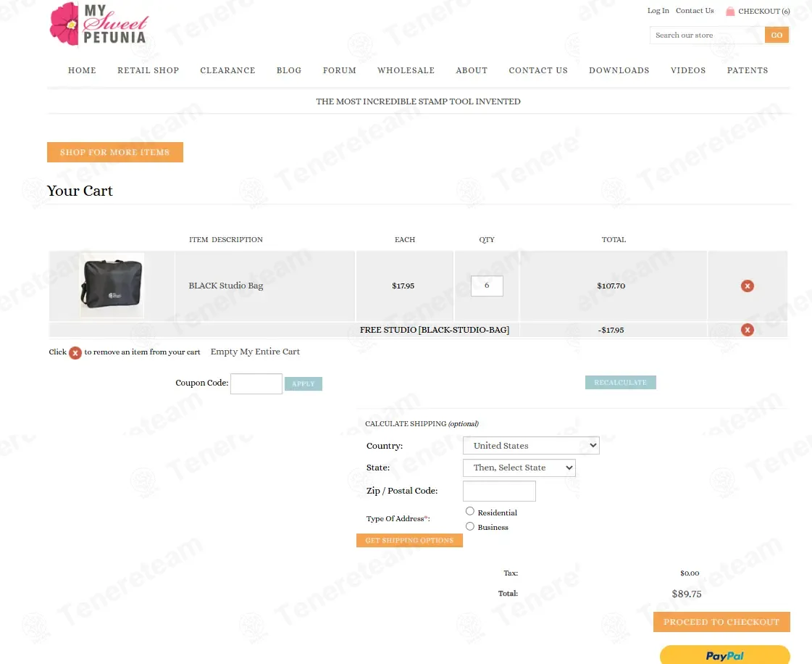
Task: Go to the HOME menu item
Action: [x=82, y=70]
